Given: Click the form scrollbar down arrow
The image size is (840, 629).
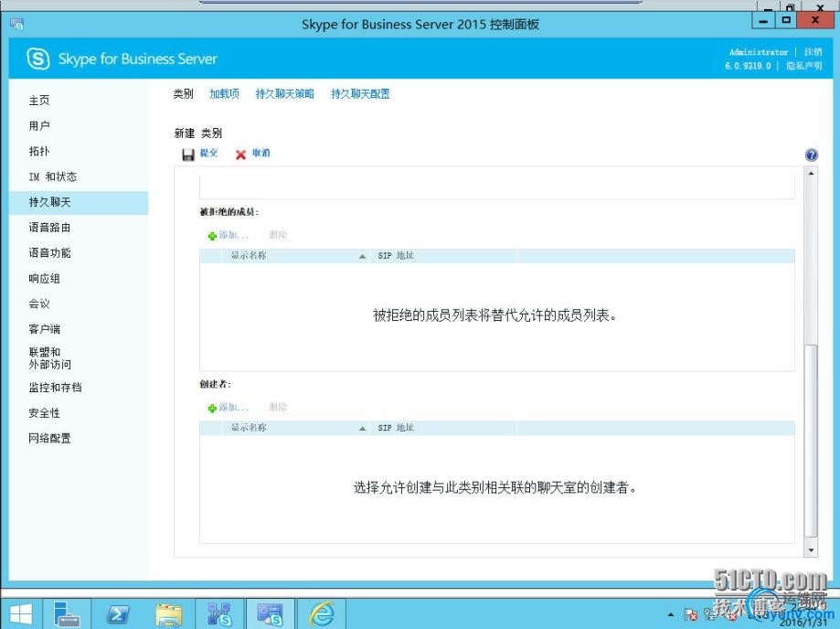Looking at the screenshot, I should tap(811, 550).
